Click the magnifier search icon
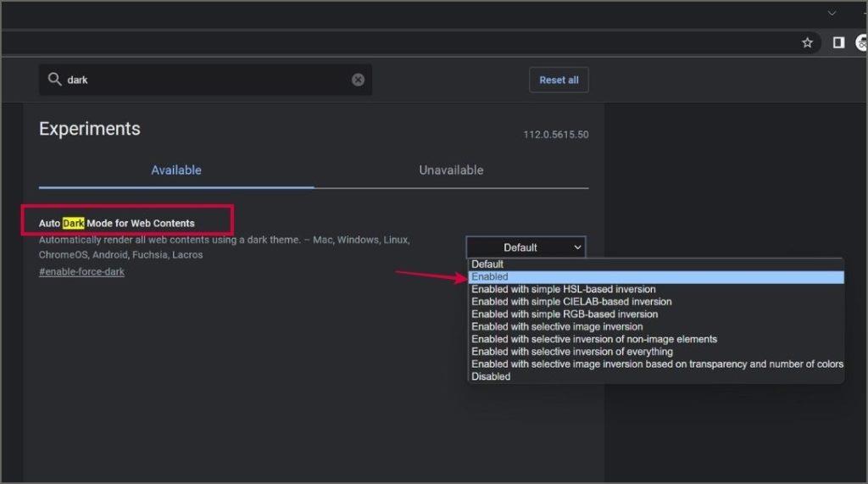Viewport: 868px width, 484px height. [x=54, y=79]
